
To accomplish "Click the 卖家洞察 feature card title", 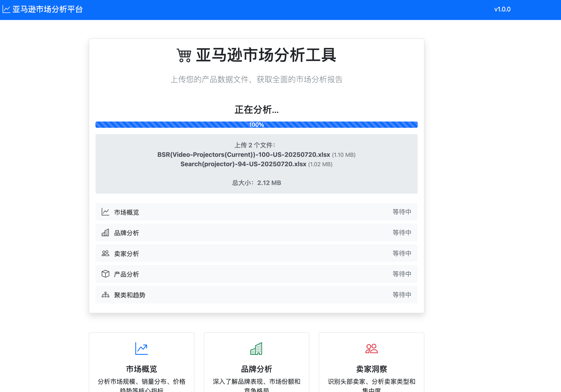I will click(371, 369).
